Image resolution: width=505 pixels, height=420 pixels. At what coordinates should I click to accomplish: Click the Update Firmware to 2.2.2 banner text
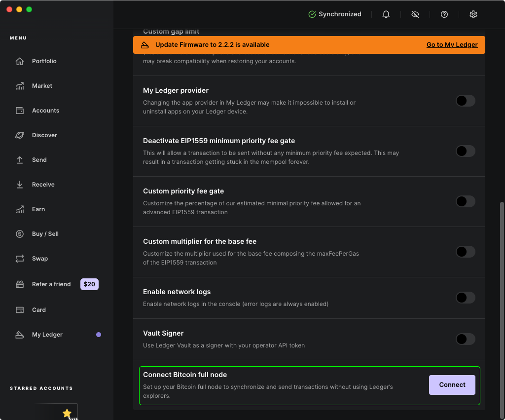click(x=212, y=45)
